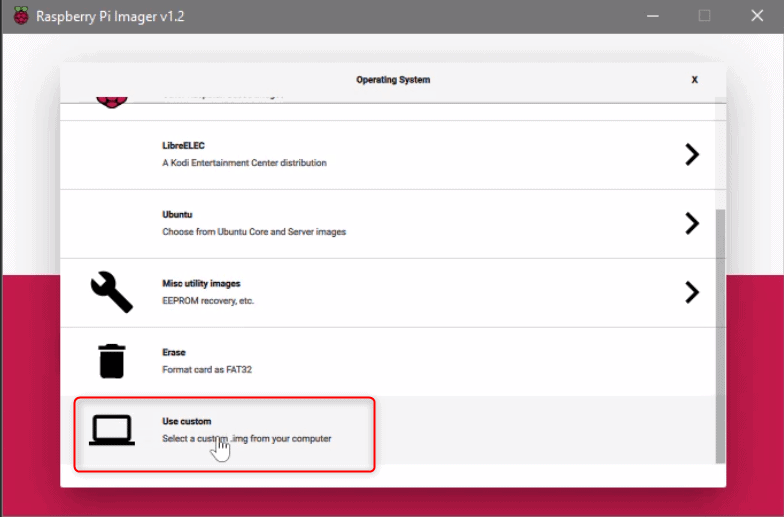784x517 pixels.
Task: Click 'Select a custom .img from your computer'
Action: [246, 438]
